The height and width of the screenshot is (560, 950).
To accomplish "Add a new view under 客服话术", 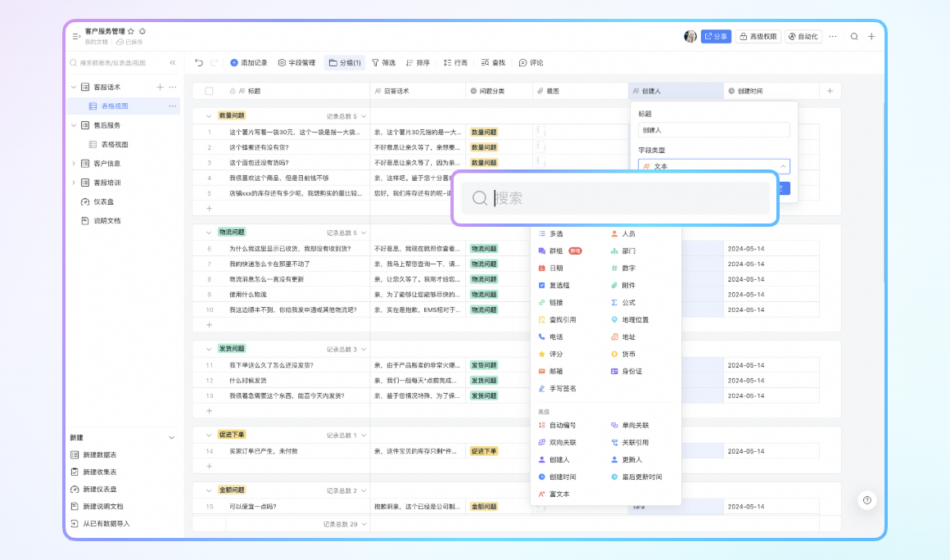I will pos(160,87).
